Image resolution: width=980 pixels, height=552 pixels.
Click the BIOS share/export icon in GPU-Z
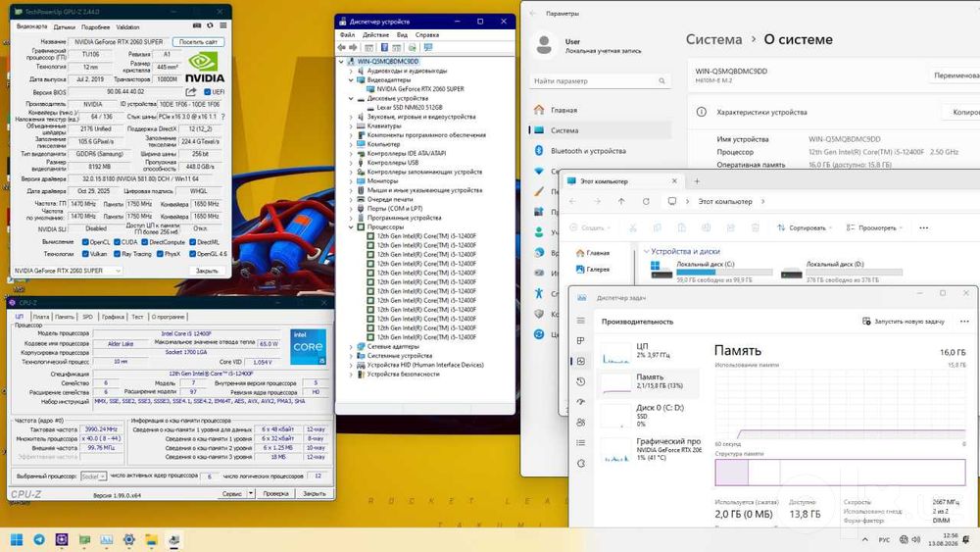[191, 92]
